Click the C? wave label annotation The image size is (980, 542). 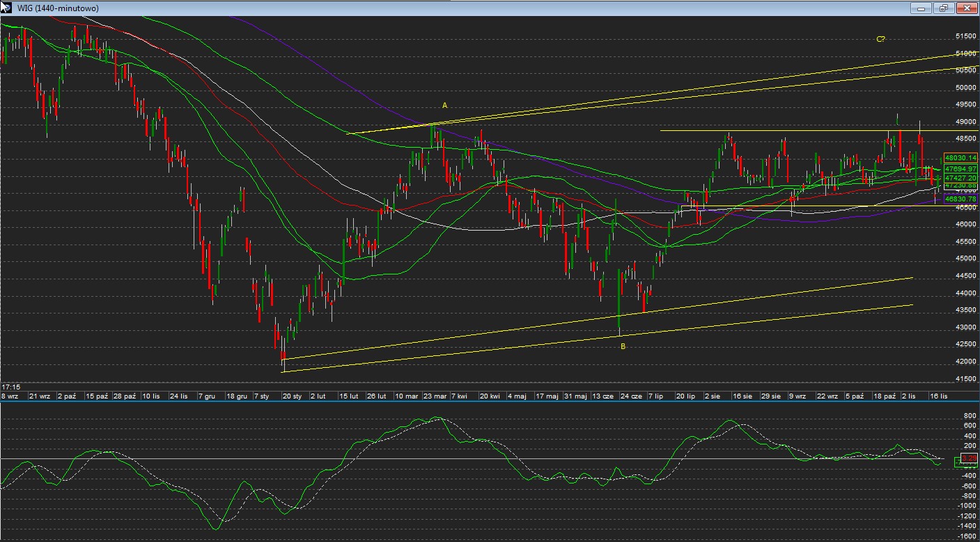point(880,40)
